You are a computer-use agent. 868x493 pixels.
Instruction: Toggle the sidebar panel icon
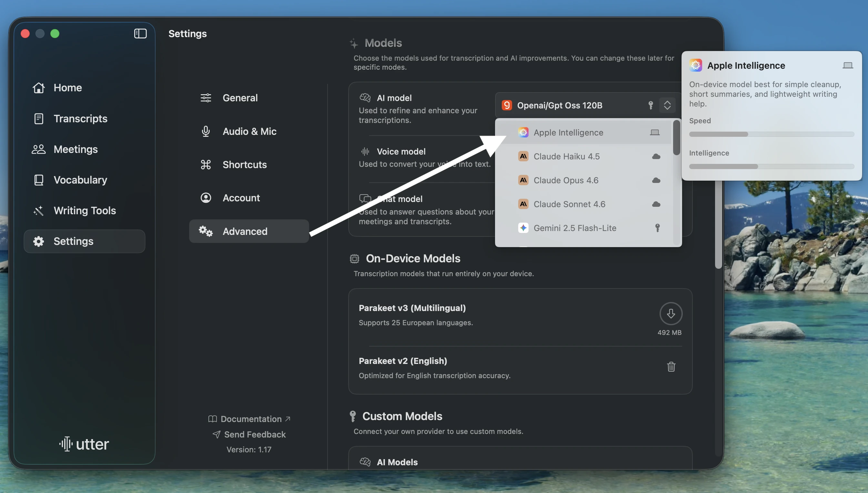(x=140, y=34)
